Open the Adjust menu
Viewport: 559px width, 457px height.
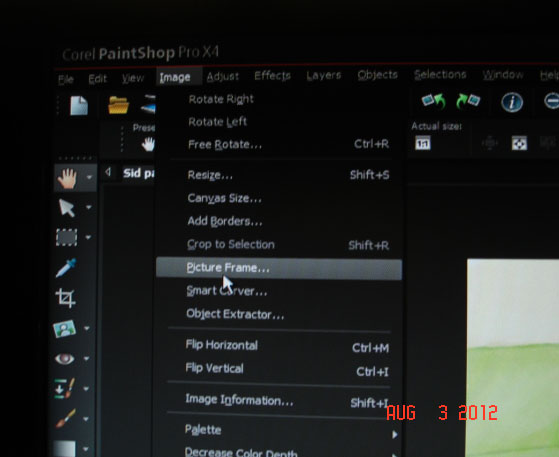tap(223, 76)
